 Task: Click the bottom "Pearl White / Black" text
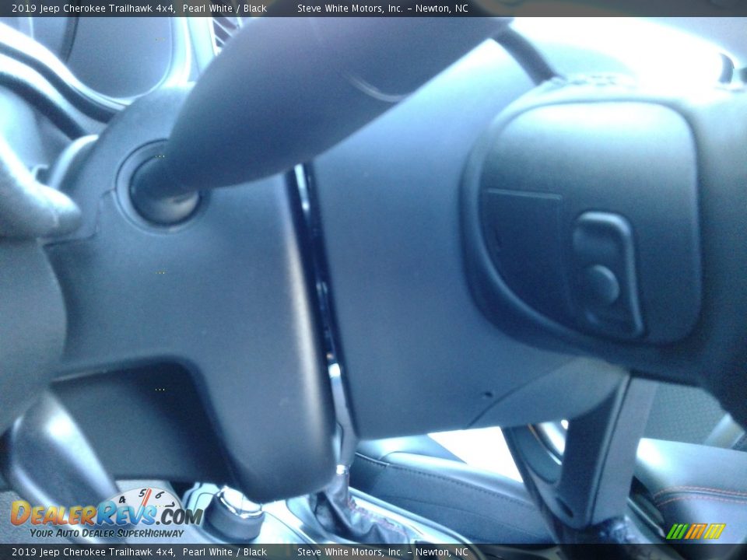(x=225, y=552)
